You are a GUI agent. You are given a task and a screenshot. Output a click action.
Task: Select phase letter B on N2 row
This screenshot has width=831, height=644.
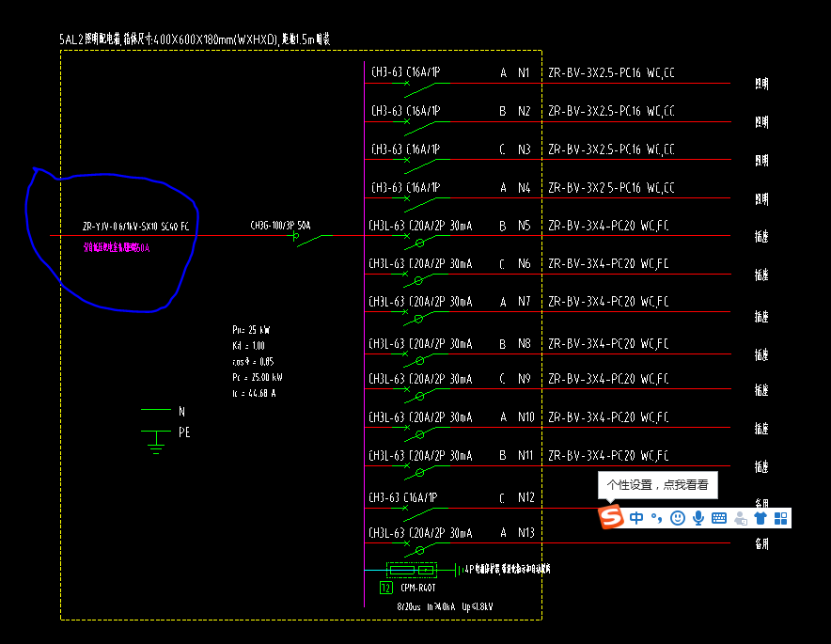502,111
